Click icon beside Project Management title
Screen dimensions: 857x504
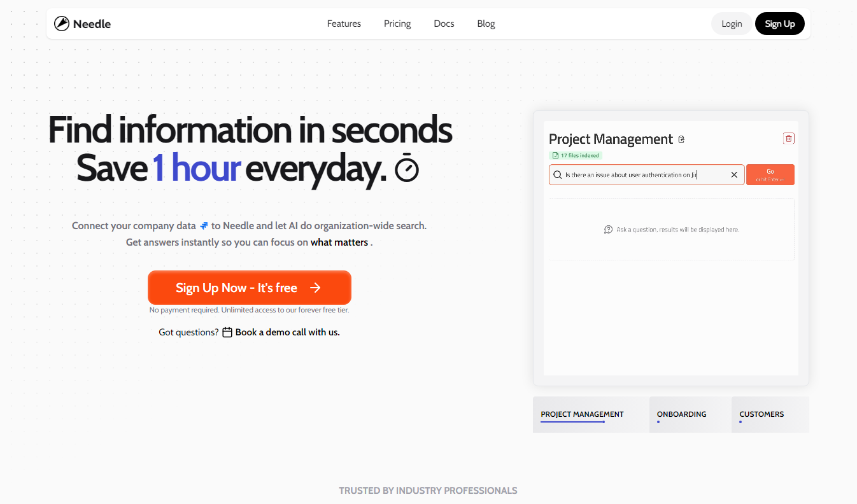click(x=681, y=139)
